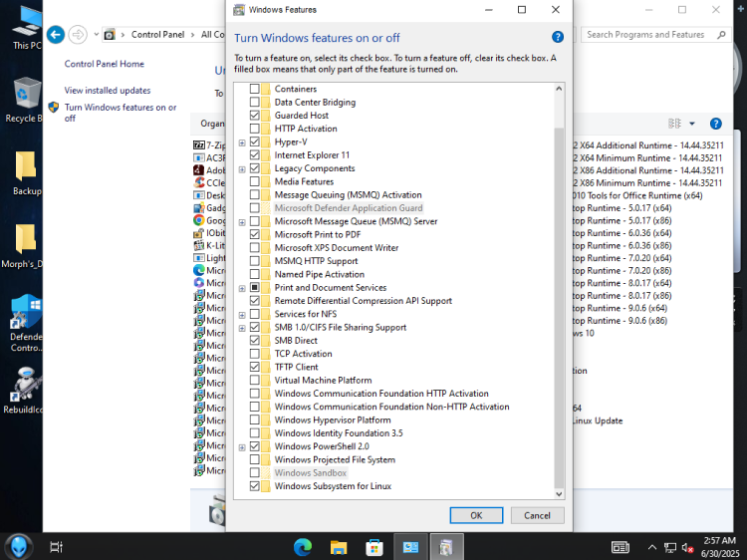Click the features list scroll up arrow
This screenshot has width=747, height=560.
[x=560, y=89]
